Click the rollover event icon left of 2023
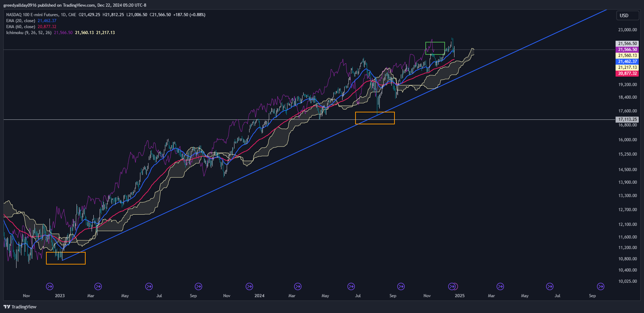644x313 pixels. click(x=50, y=287)
